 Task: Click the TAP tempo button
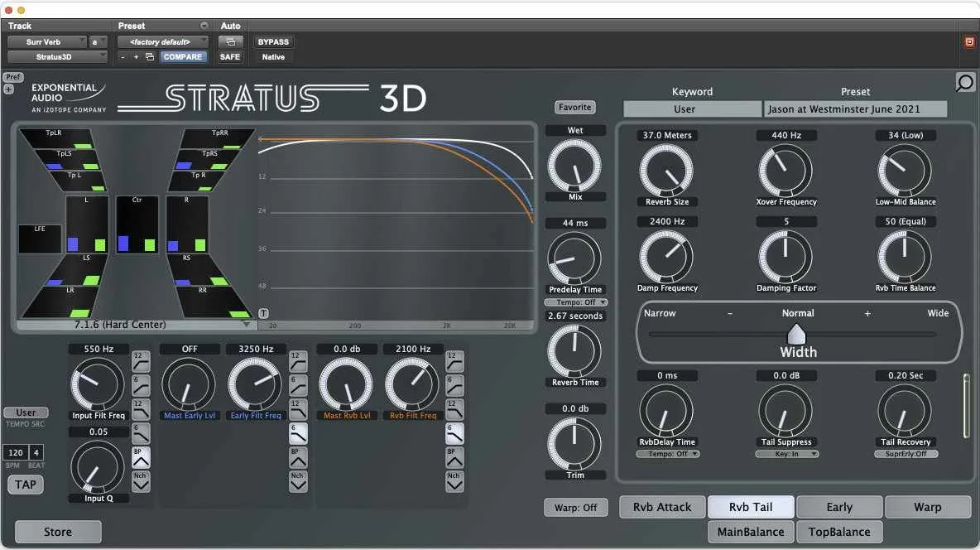[x=26, y=485]
